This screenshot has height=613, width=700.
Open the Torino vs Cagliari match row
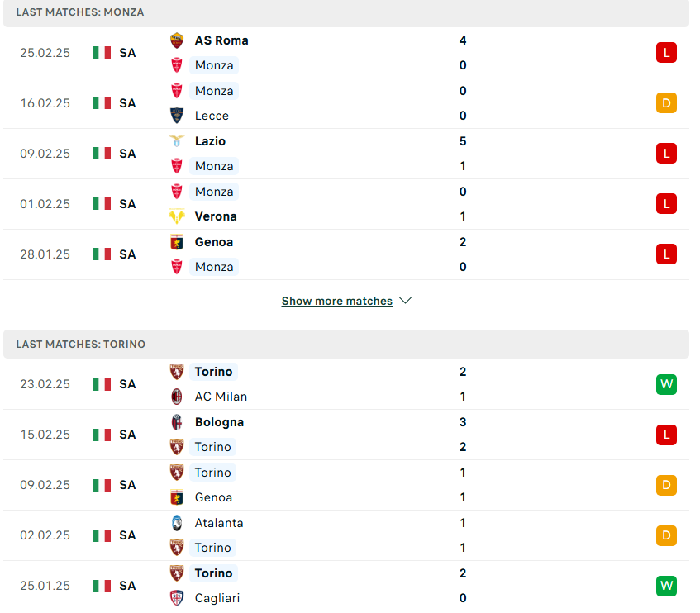point(346,586)
